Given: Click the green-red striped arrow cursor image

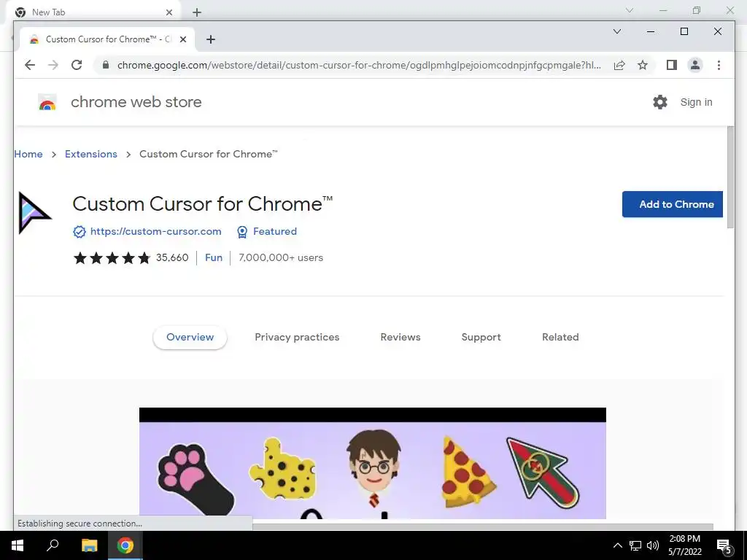Looking at the screenshot, I should [x=543, y=472].
